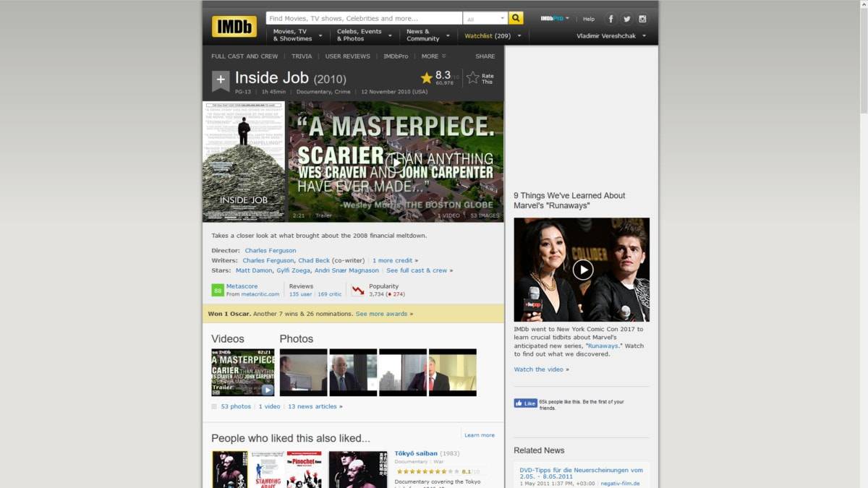Play the Runaways sidebar video
Screen dimensions: 868x488
[x=582, y=270]
